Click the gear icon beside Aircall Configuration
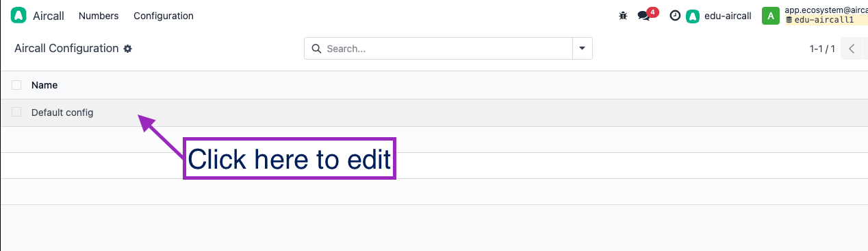The height and width of the screenshot is (251, 868). click(127, 49)
